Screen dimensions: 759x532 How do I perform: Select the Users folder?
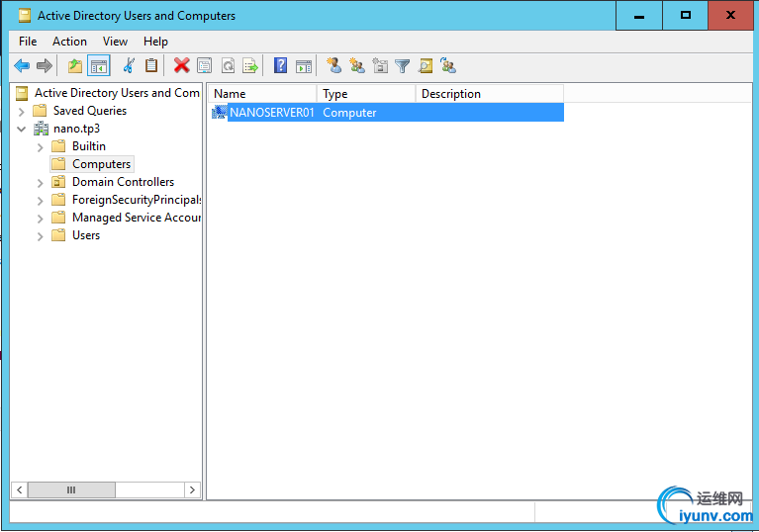tap(86, 235)
